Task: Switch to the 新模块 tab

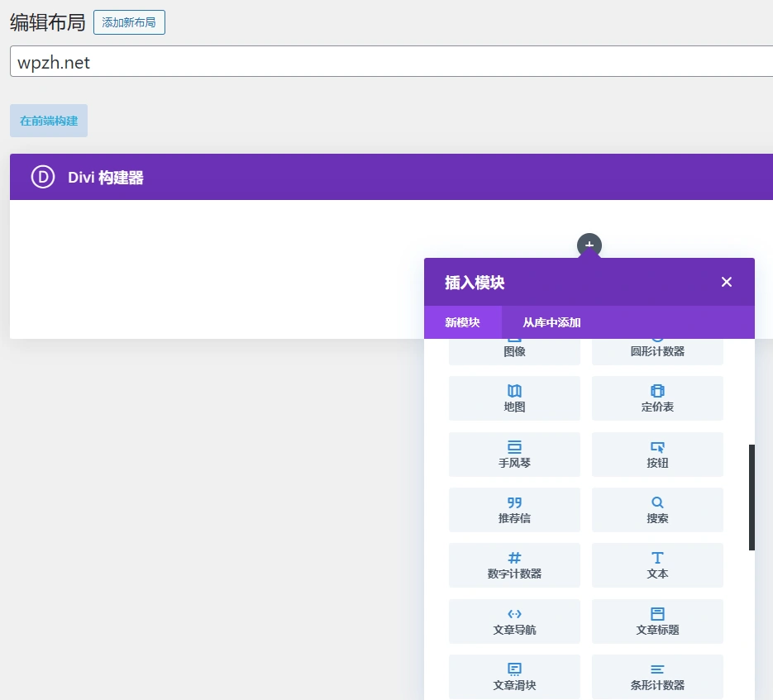Action: click(x=462, y=321)
